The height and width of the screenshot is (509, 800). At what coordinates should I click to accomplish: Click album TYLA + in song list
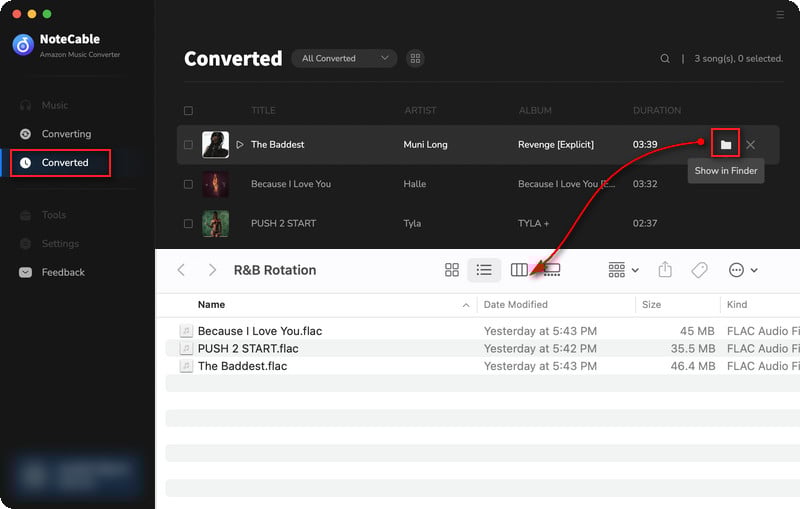[x=534, y=223]
